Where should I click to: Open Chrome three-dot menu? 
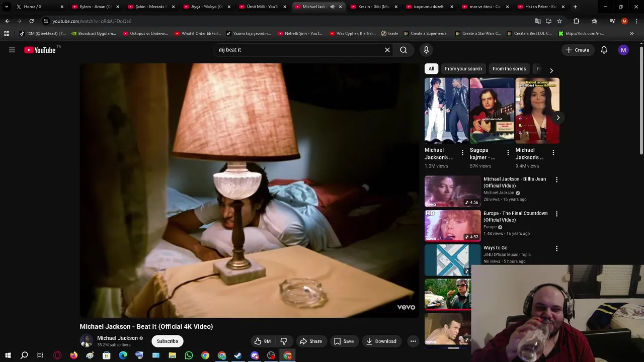[x=636, y=21]
